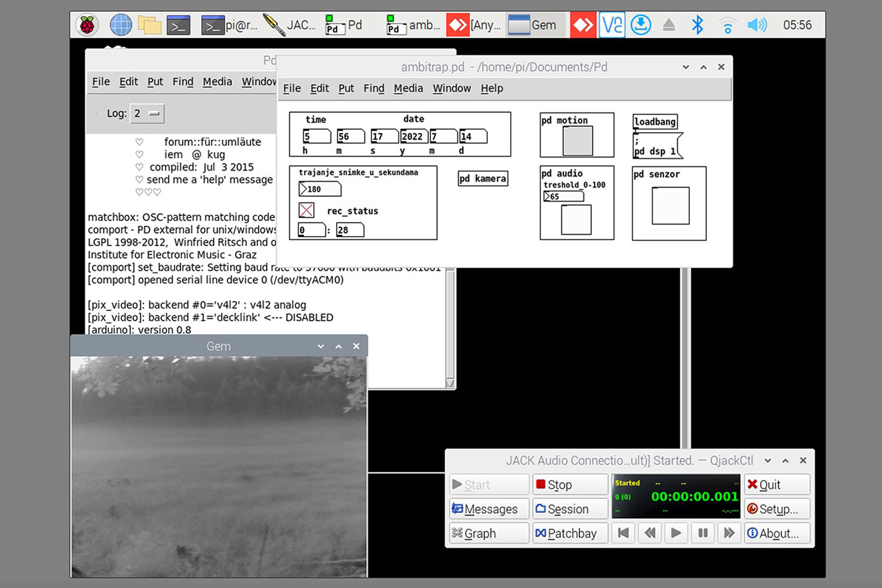Screen dimensions: 882x588
Task: Click the VNC server tray icon
Action: [612, 25]
